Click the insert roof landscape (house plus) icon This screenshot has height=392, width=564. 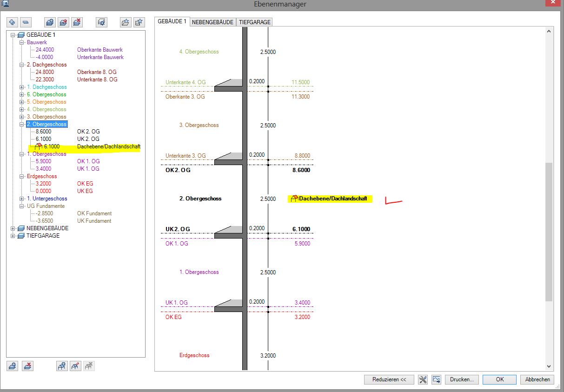pos(61,366)
